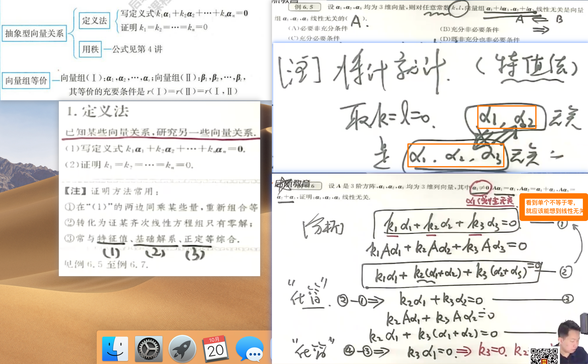Open Messages chat bubble in dock
The height and width of the screenshot is (364, 588).
tap(250, 349)
